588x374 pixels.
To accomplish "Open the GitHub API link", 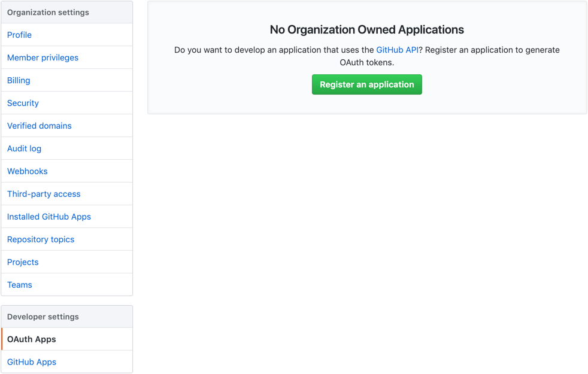I will click(x=398, y=50).
